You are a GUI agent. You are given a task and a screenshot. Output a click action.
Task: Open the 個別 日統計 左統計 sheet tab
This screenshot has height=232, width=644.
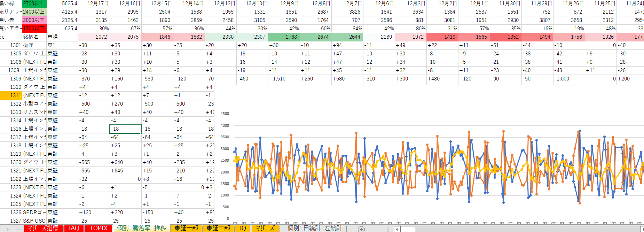point(315,228)
